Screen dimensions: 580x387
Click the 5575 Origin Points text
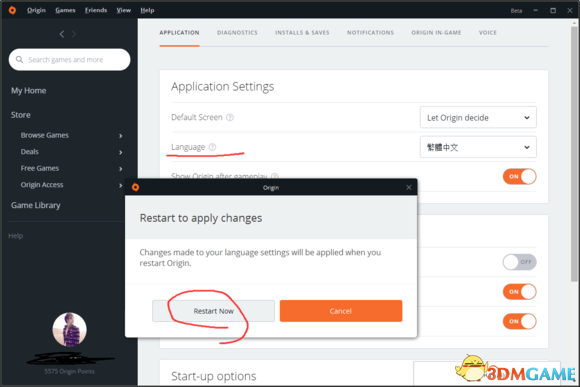tap(70, 371)
